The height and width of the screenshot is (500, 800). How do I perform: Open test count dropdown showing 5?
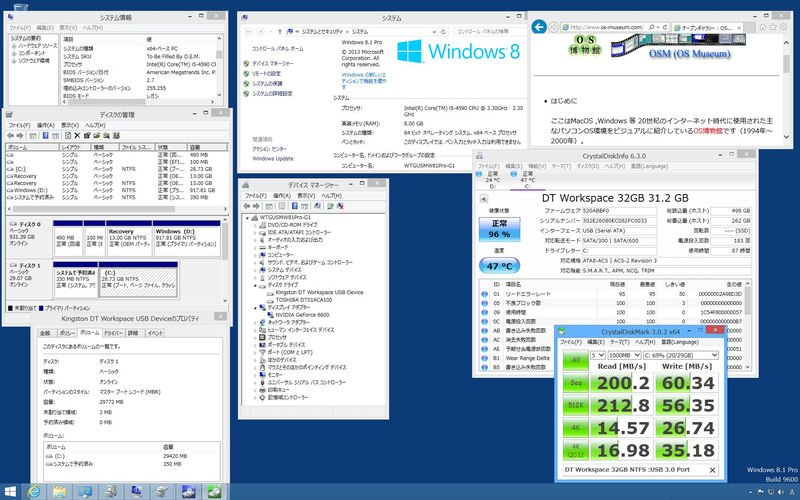coord(597,355)
